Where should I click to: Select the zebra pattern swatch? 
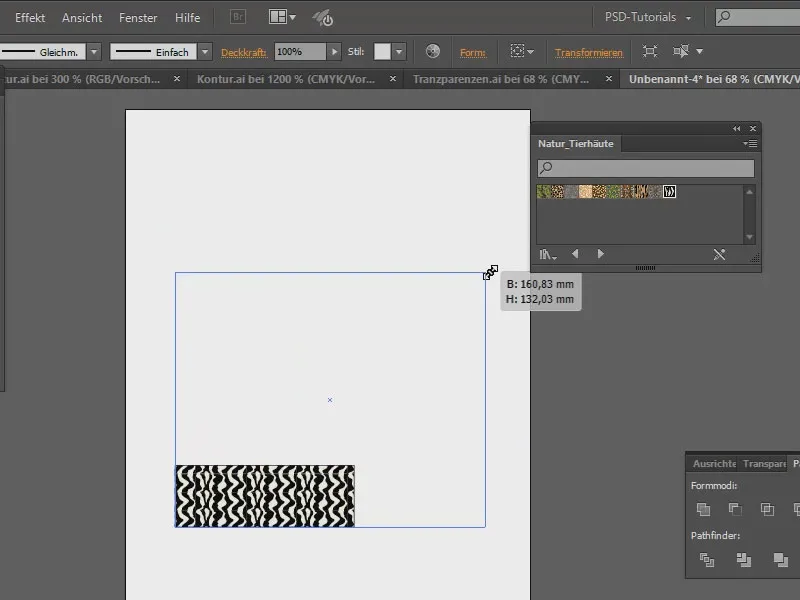pos(669,192)
